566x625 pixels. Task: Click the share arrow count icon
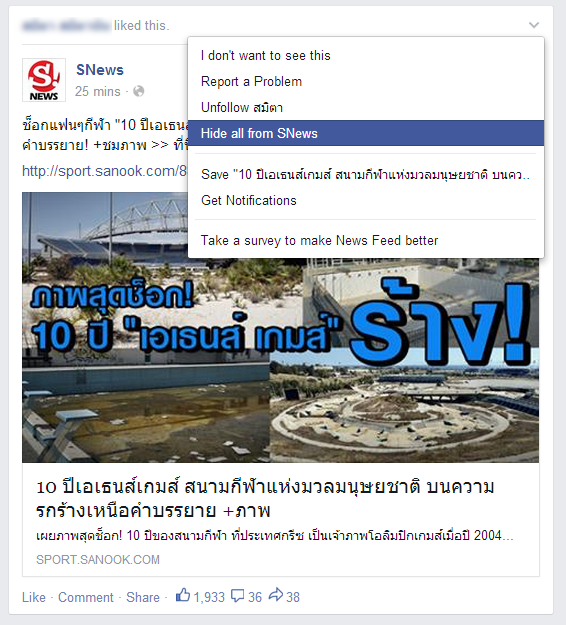click(276, 595)
